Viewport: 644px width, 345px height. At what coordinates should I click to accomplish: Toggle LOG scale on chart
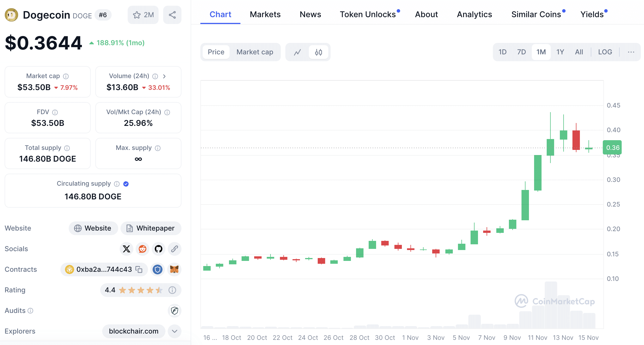(x=605, y=52)
